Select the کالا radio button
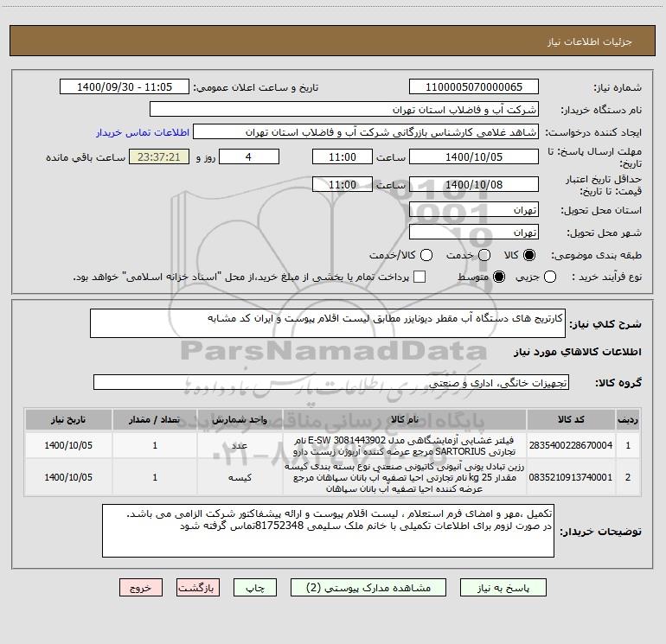Viewport: 666px width, 644px height. (529, 255)
